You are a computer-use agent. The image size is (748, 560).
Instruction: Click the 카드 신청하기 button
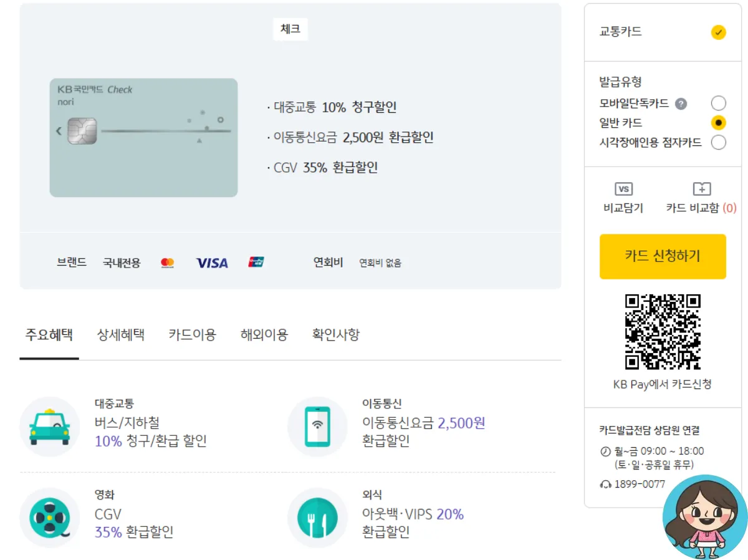663,256
